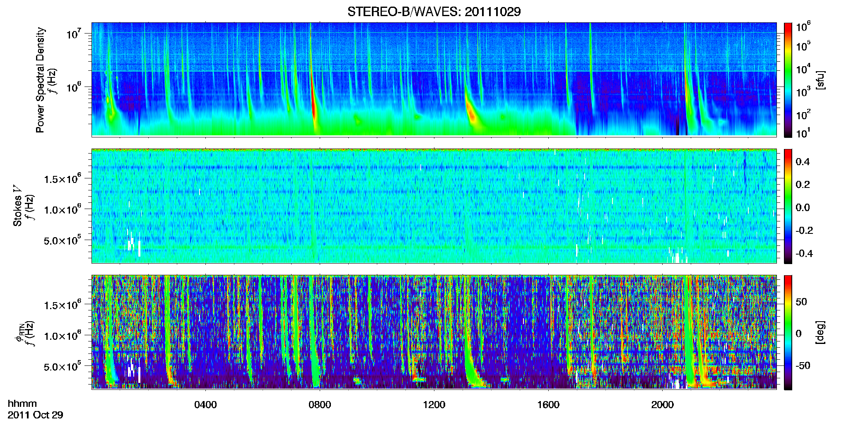The image size is (868, 447).
Task: Click the 0800 time axis label
Action: point(320,405)
